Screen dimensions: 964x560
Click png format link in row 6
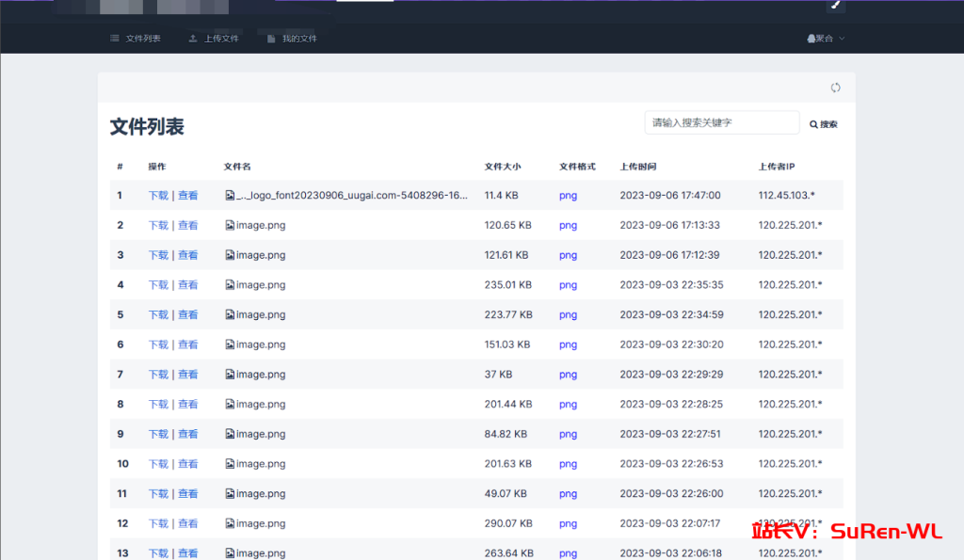coord(568,344)
